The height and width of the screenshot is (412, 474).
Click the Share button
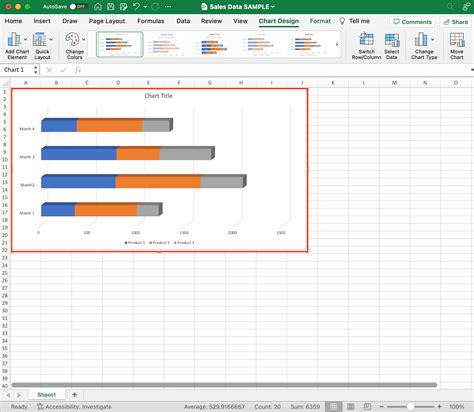455,22
